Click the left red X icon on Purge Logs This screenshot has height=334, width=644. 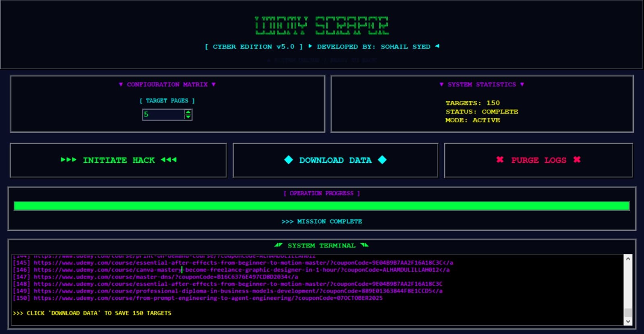500,160
